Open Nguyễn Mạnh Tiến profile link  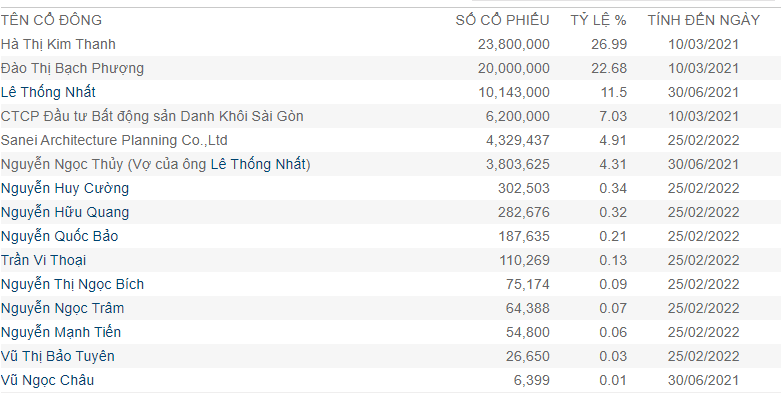tap(61, 332)
